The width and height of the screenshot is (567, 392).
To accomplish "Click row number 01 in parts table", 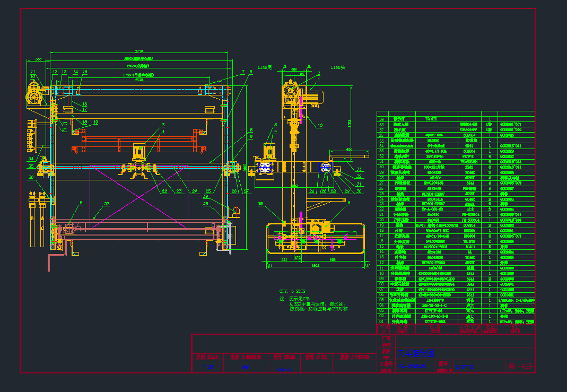I will click(x=381, y=321).
